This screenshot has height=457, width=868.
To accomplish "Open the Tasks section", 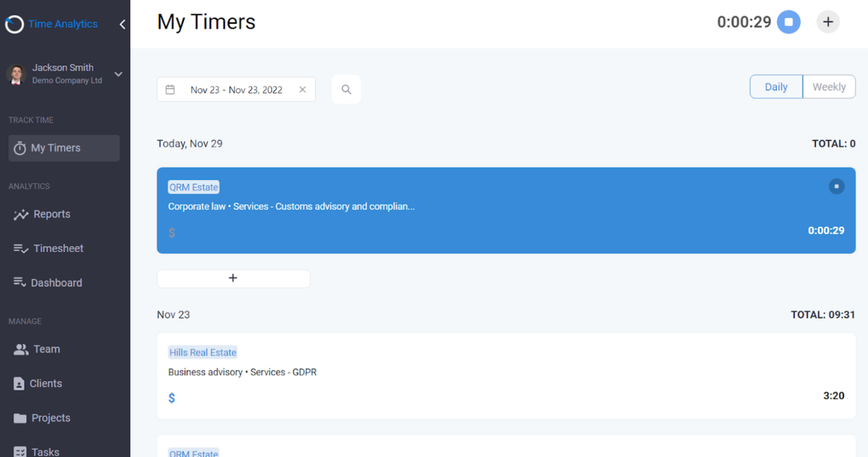I will (44, 449).
